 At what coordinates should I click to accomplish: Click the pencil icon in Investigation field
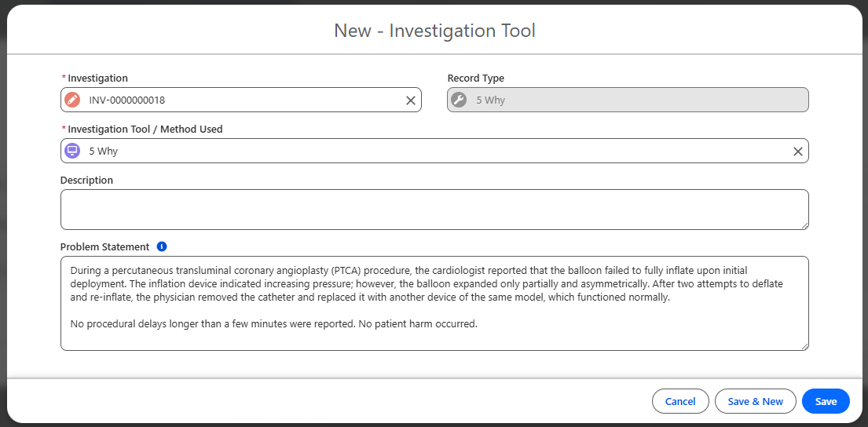tap(72, 100)
